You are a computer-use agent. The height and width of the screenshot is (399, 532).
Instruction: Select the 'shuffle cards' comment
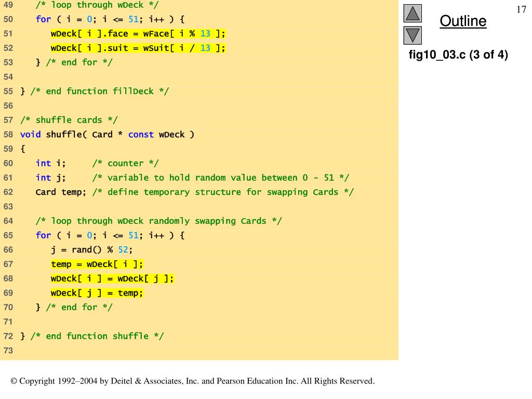tap(69, 120)
